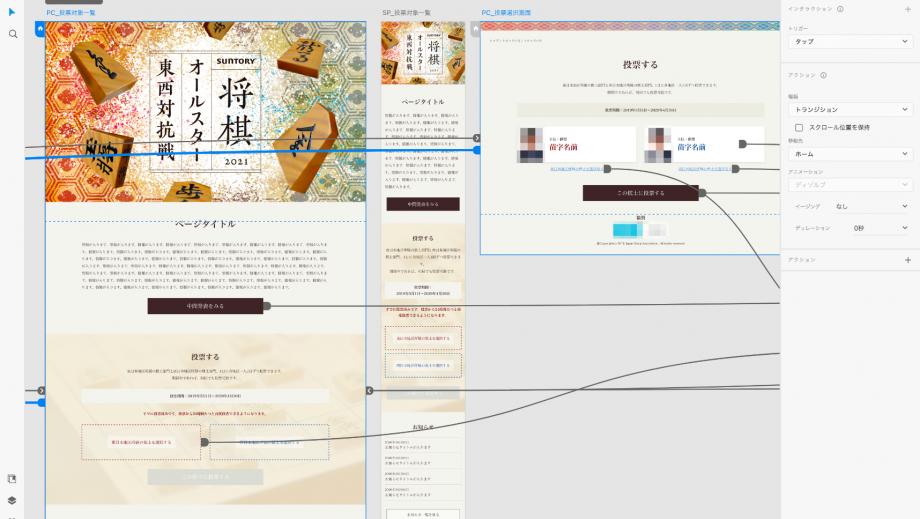Click info icon beside インタラクション heading

839,9
